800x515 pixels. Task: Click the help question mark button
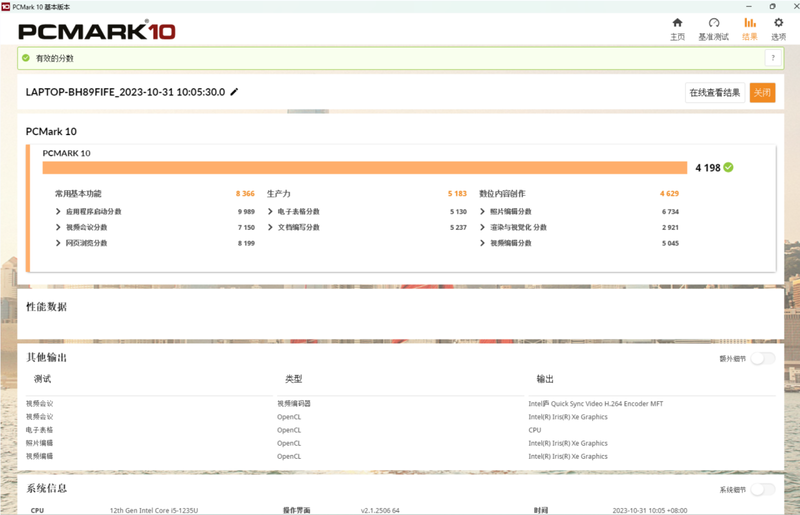[771, 58]
